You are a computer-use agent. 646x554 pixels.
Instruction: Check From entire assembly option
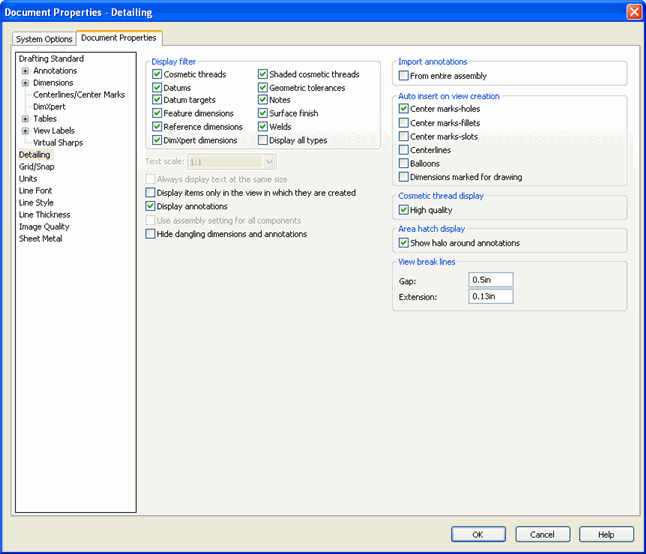(x=404, y=76)
